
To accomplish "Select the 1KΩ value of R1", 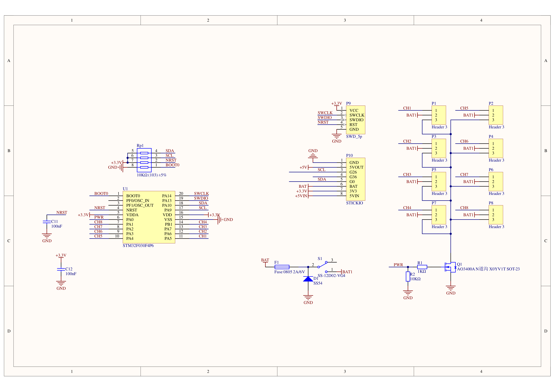I will (422, 271).
